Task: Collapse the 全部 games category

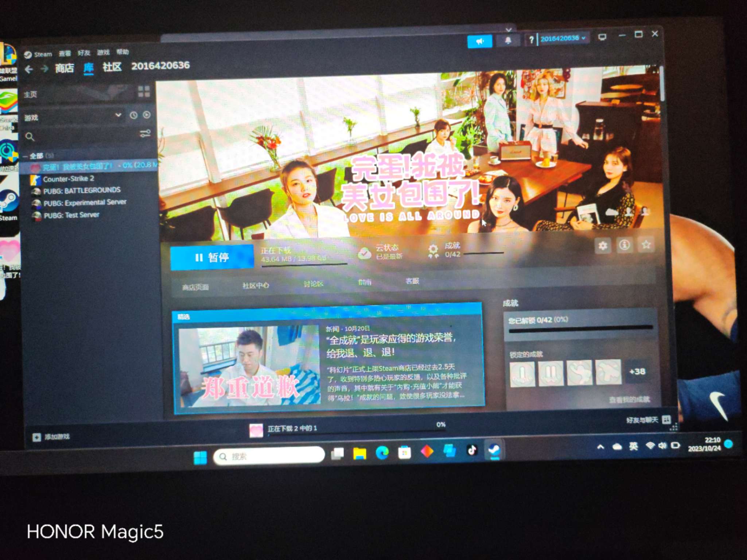Action: [x=25, y=156]
